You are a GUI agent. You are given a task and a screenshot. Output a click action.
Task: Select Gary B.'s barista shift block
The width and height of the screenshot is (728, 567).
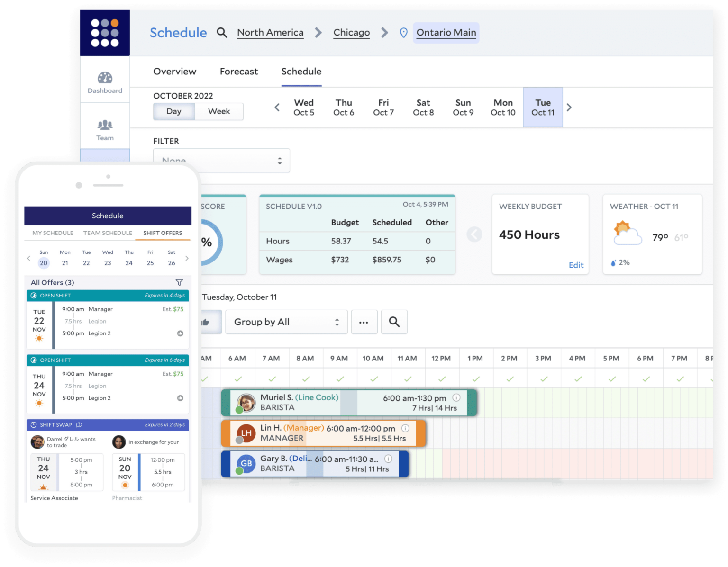[314, 464]
